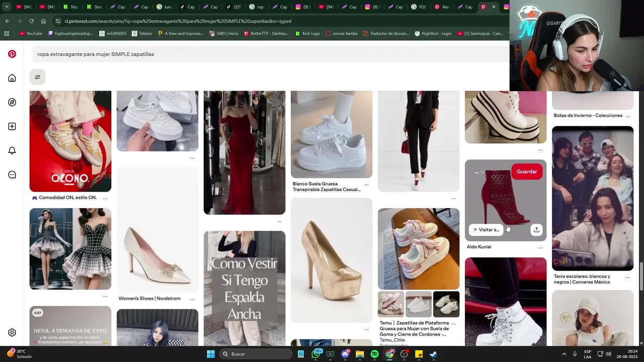Image resolution: width=644 pixels, height=362 pixels.
Task: Click the Create plus icon in sidebar
Action: point(12,126)
